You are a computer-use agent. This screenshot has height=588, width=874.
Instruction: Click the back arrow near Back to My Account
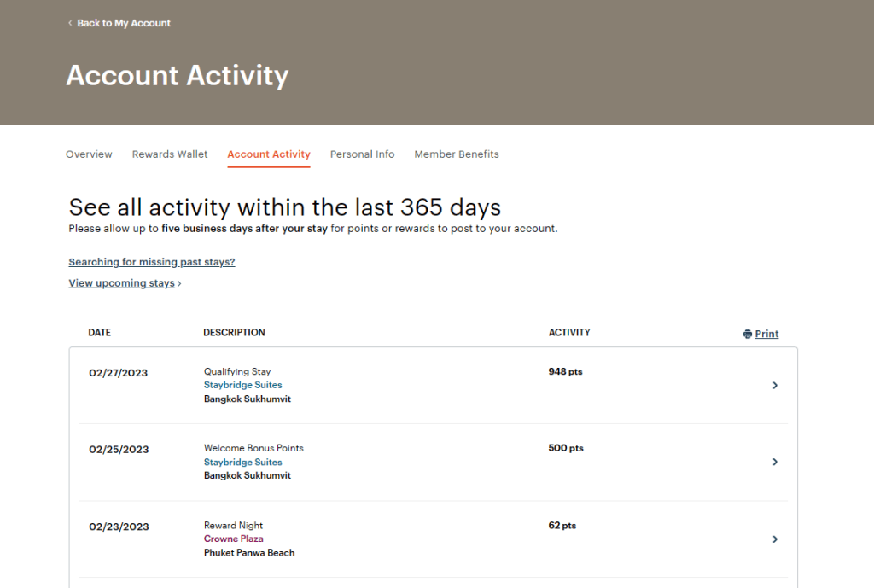point(70,23)
